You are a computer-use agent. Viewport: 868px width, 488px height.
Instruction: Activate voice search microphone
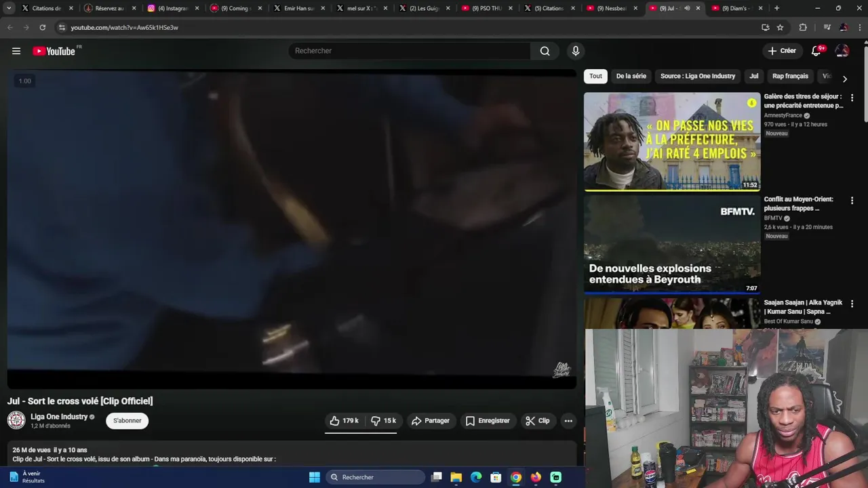tap(575, 51)
